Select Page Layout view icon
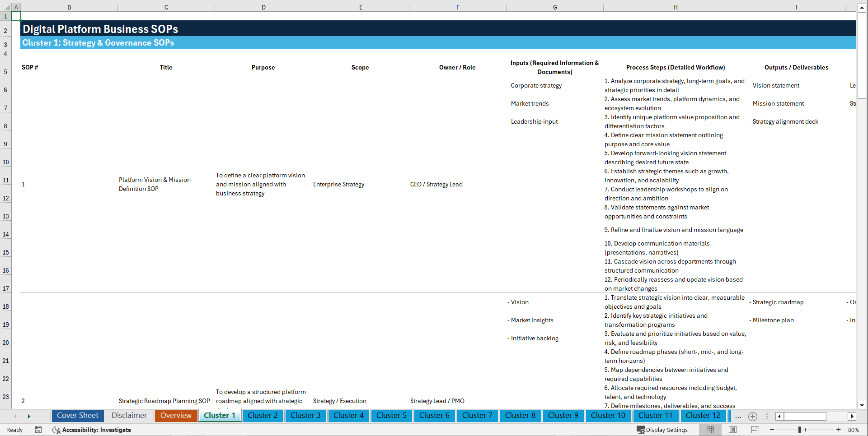This screenshot has width=868, height=436. [732, 430]
